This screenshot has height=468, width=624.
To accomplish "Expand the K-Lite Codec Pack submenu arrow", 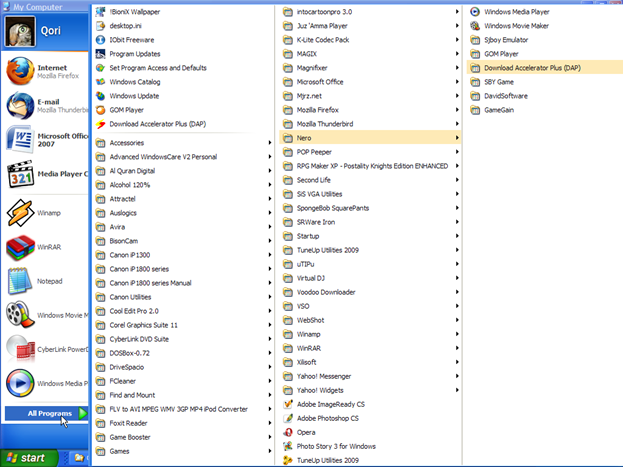I will [x=457, y=40].
